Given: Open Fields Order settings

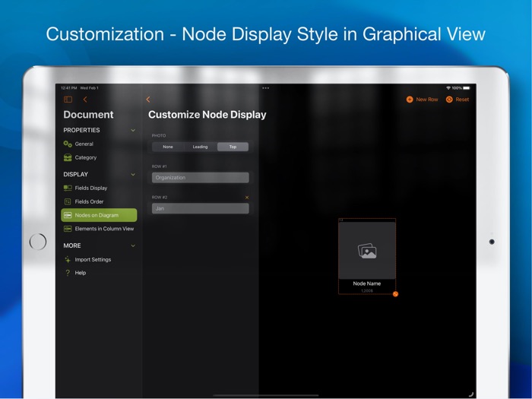Looking at the screenshot, I should tap(89, 201).
